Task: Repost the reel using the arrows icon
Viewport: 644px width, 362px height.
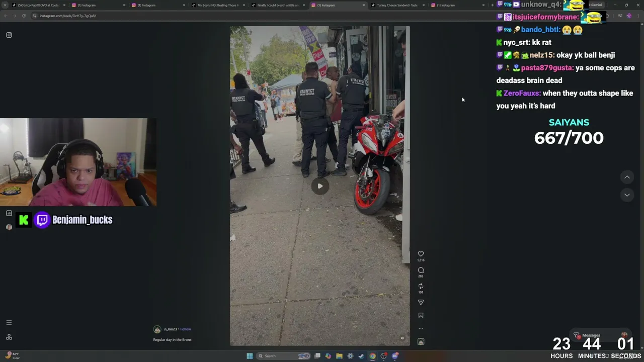Action: [421, 286]
